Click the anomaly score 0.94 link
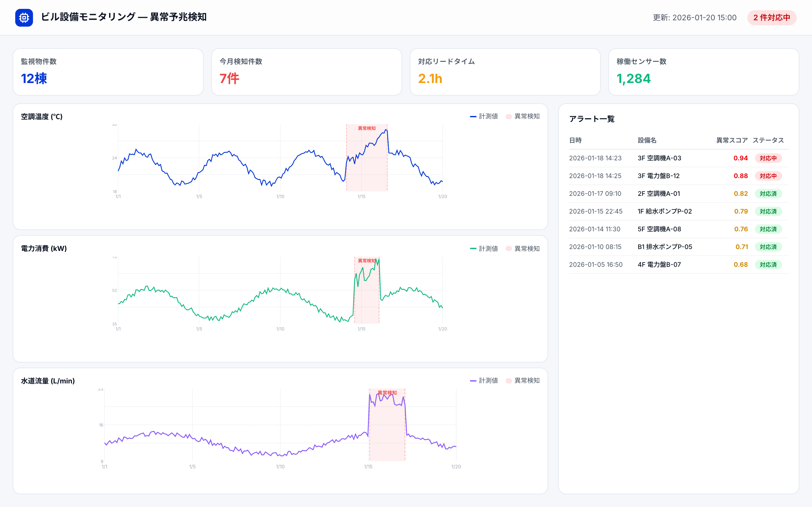 pyautogui.click(x=741, y=158)
